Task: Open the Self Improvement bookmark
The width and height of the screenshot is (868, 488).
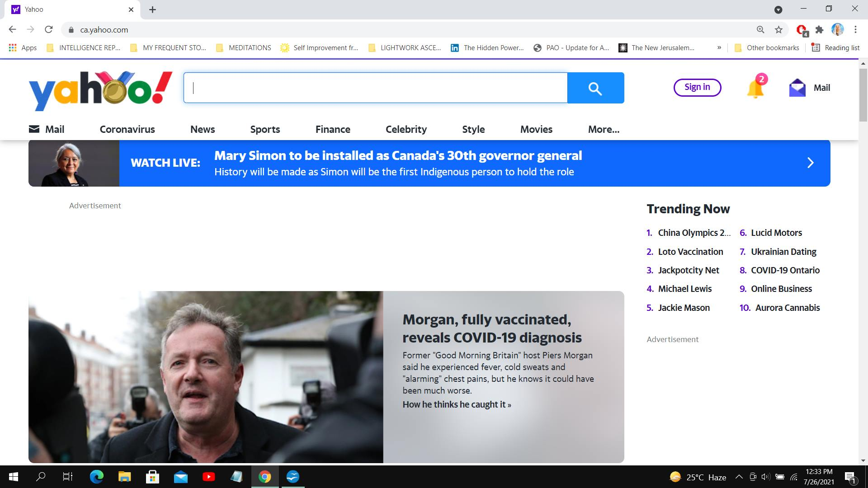Action: 320,47
